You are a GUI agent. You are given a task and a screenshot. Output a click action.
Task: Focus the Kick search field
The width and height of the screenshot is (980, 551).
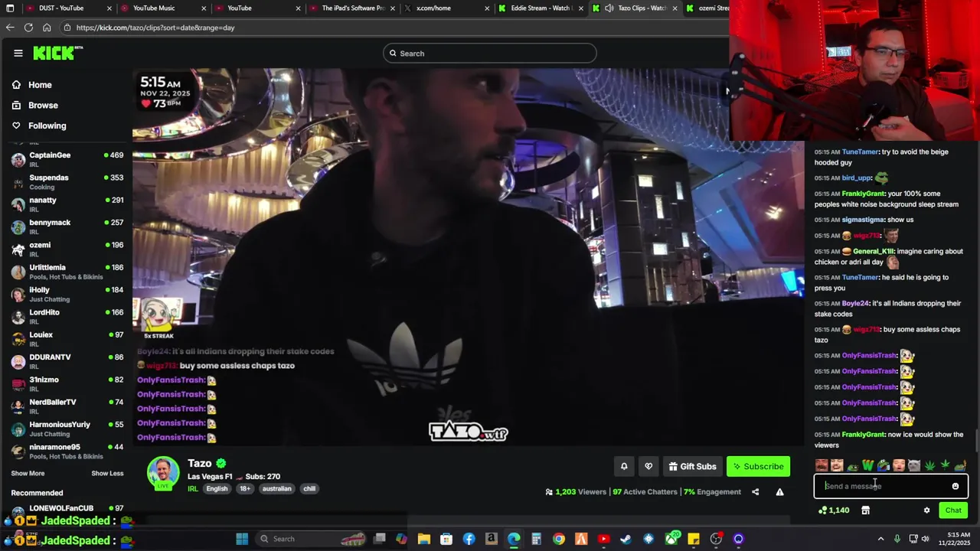[x=490, y=54]
